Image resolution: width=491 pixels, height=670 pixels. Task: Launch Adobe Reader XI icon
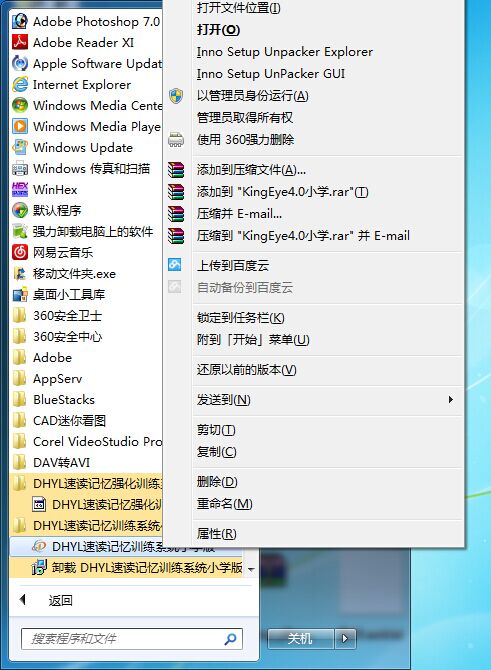tap(20, 42)
